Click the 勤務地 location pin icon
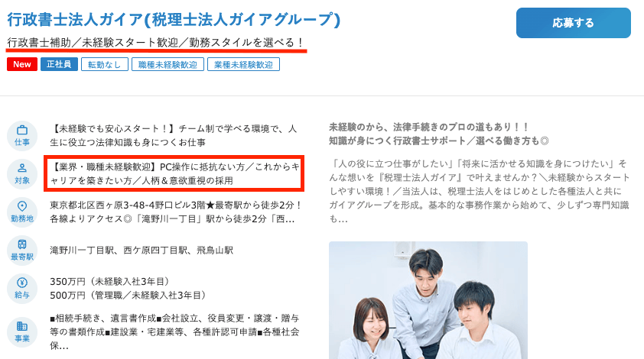This screenshot has width=644, height=359. coord(22,212)
